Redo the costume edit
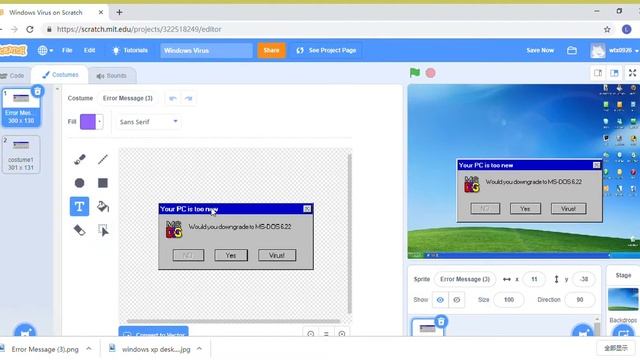The width and height of the screenshot is (640, 360). click(x=188, y=98)
